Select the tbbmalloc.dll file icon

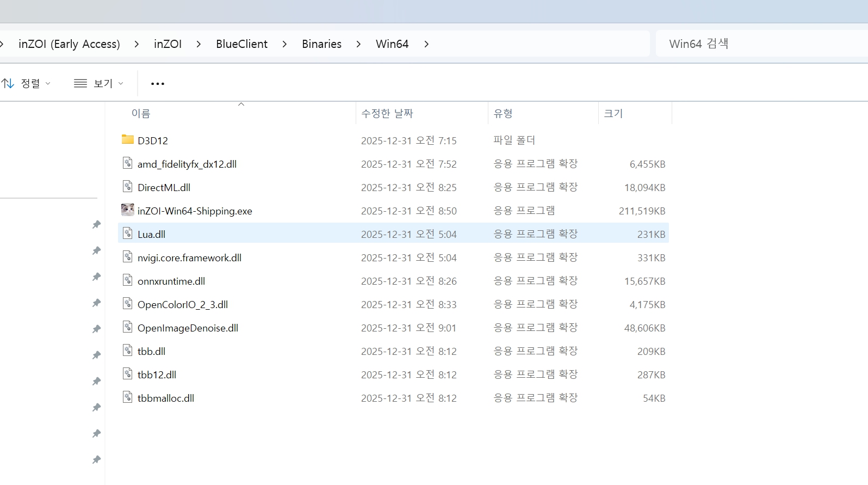coord(128,397)
